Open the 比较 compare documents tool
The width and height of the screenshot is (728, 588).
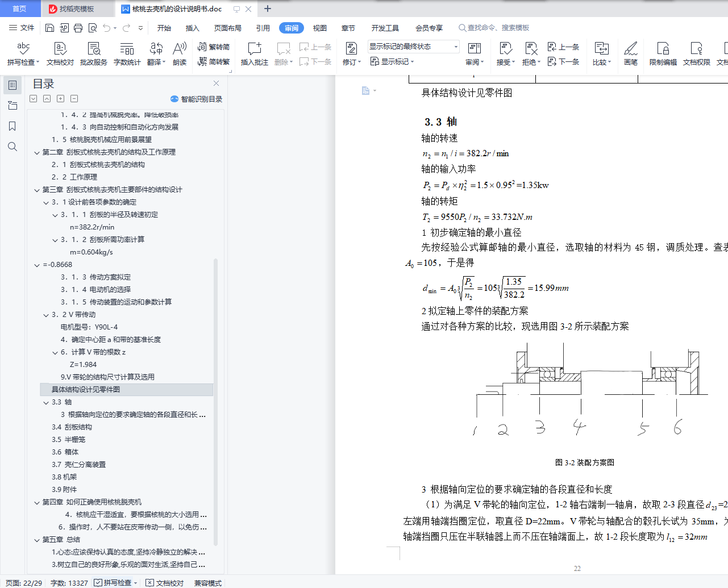[x=601, y=54]
